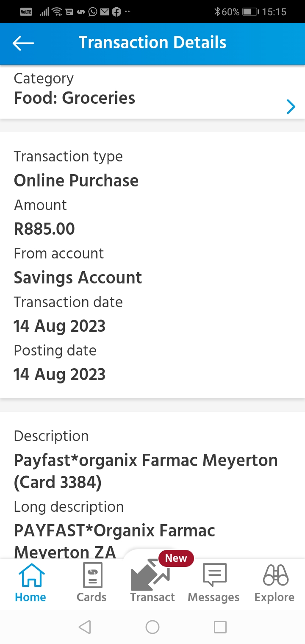Select the Explore tab label
This screenshot has width=305, height=644.
pyautogui.click(x=274, y=597)
